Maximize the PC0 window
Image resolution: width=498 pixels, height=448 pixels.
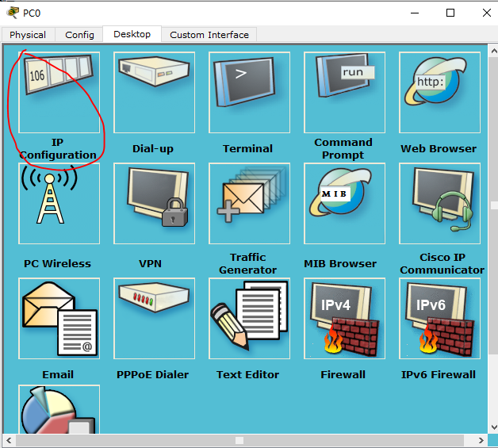coord(450,13)
